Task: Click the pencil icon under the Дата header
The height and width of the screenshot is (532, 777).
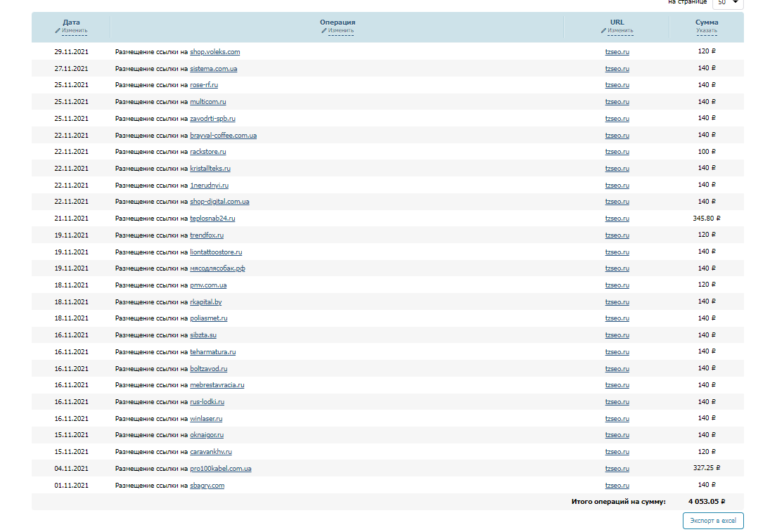Action: tap(58, 31)
